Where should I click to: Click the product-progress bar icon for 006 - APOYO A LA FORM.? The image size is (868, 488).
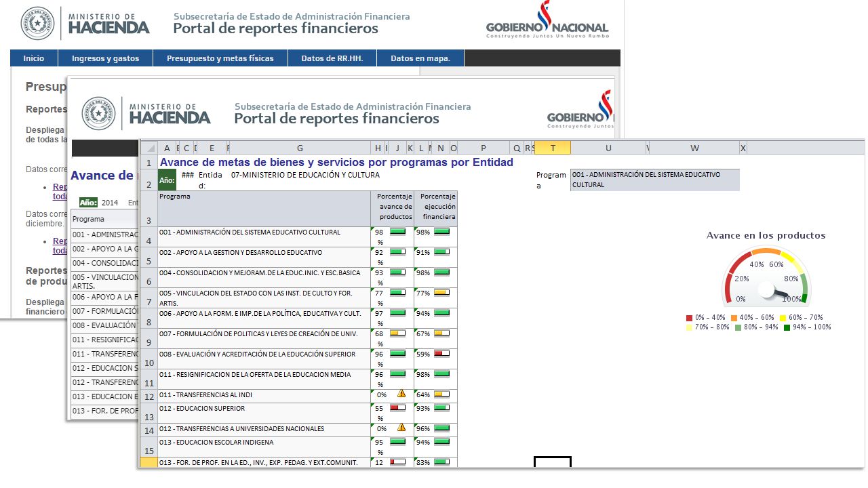pyautogui.click(x=397, y=313)
